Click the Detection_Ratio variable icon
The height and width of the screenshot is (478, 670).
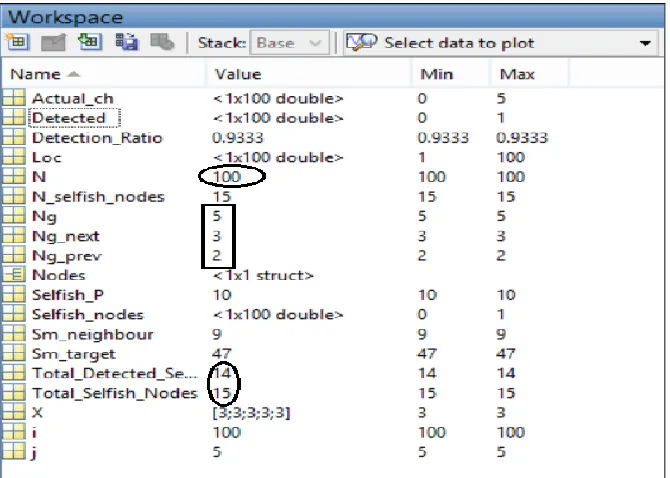[x=14, y=138]
